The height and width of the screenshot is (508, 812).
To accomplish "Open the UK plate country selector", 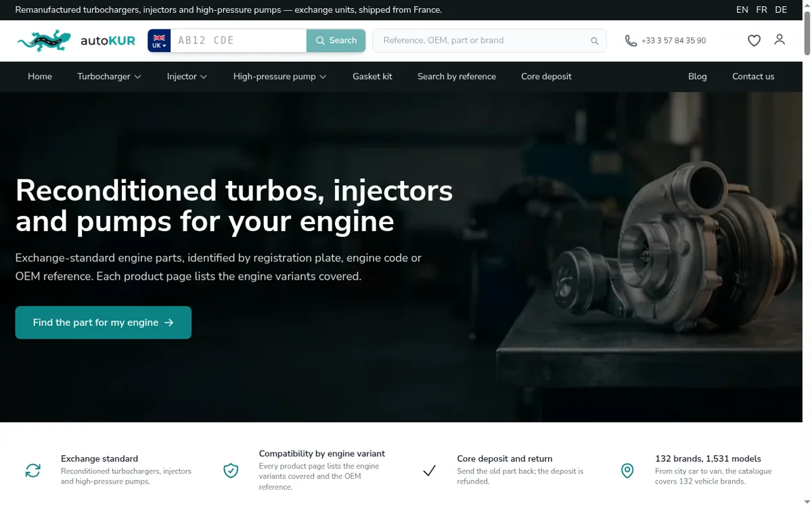I will coord(159,41).
